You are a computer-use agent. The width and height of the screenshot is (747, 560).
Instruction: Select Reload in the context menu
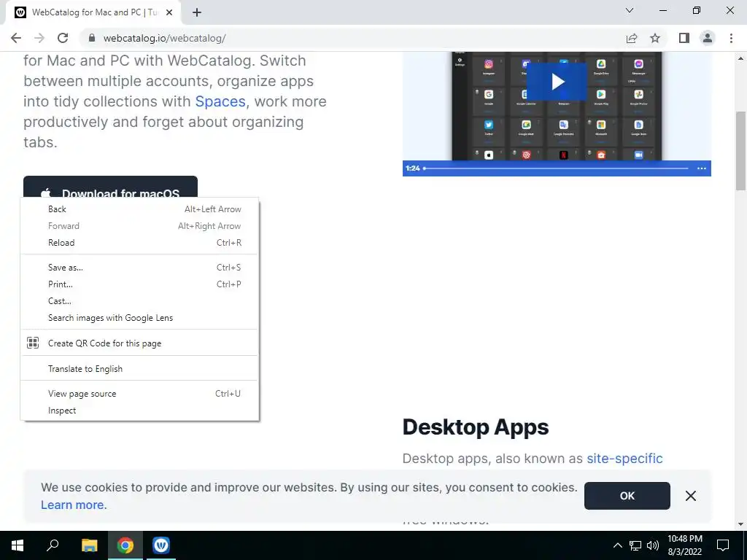(x=139, y=243)
